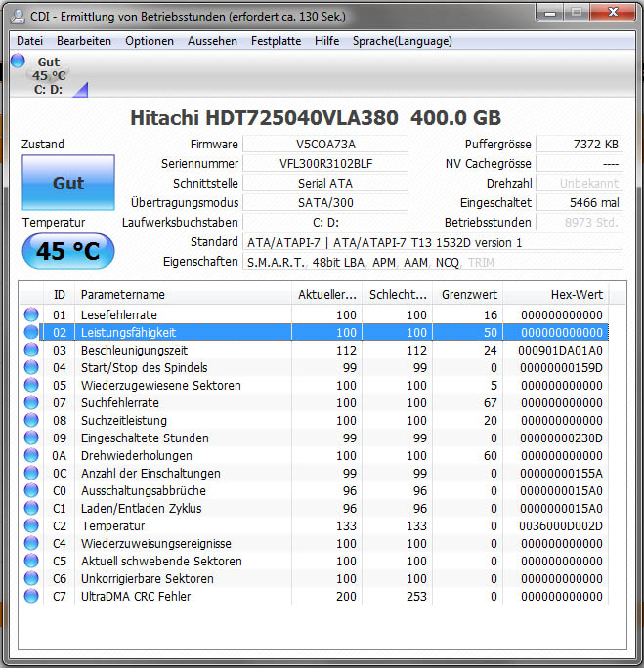Image resolution: width=644 pixels, height=668 pixels.
Task: Click the Hex-Wert column header
Action: point(556,294)
